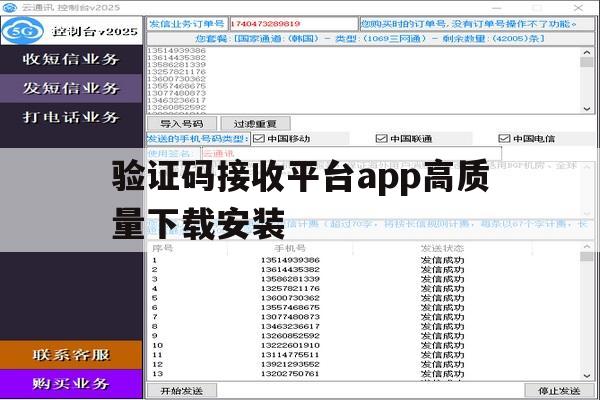Select table row with 13260852592
The height and width of the screenshot is (400, 600).
(364, 336)
